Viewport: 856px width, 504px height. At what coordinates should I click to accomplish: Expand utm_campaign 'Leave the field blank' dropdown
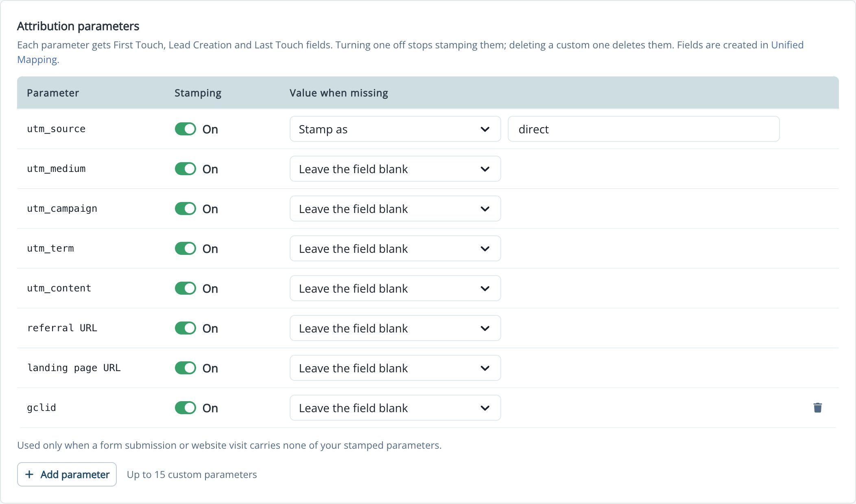point(395,209)
